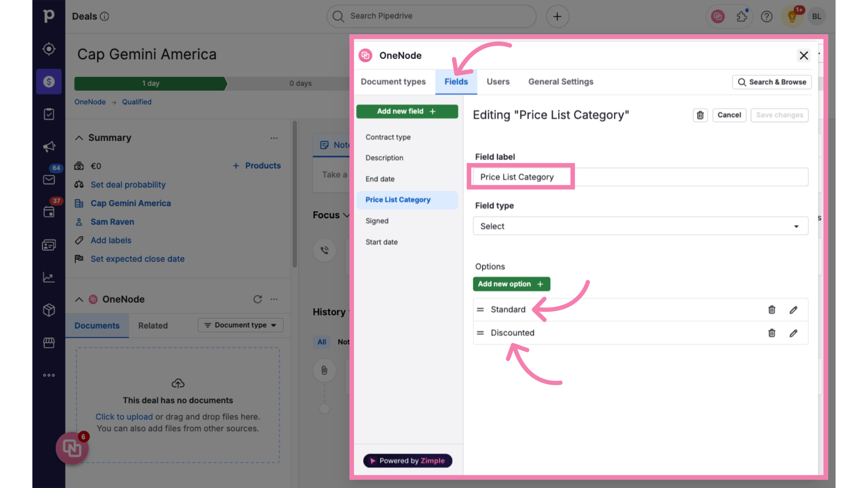This screenshot has width=868, height=488.
Task: Select the All history filter tab
Action: [322, 342]
